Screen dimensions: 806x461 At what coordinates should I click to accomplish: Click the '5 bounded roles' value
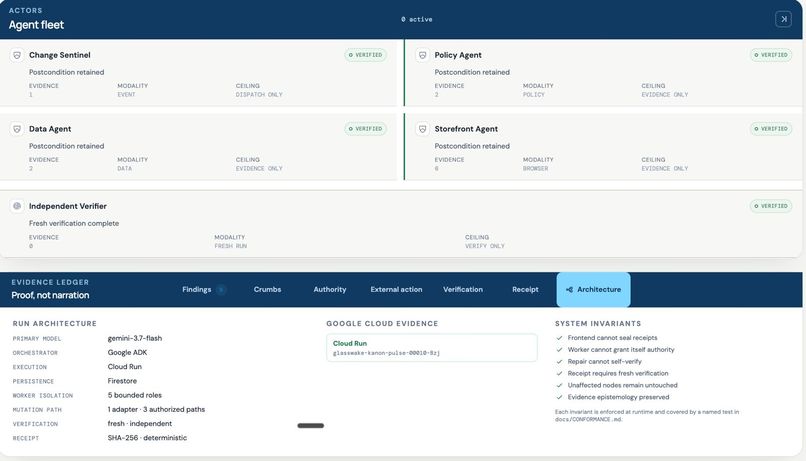[135, 395]
